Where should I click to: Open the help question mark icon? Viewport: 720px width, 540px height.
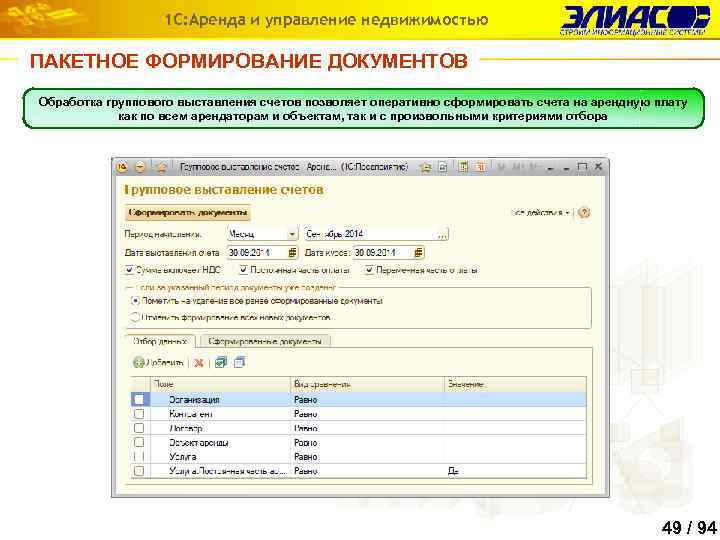584,213
